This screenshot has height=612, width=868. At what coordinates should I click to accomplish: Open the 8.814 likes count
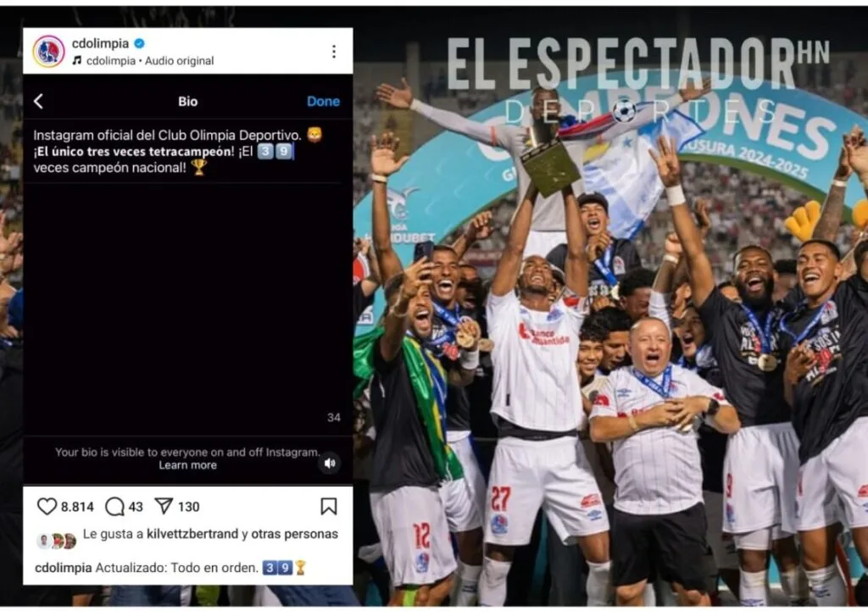(77, 507)
